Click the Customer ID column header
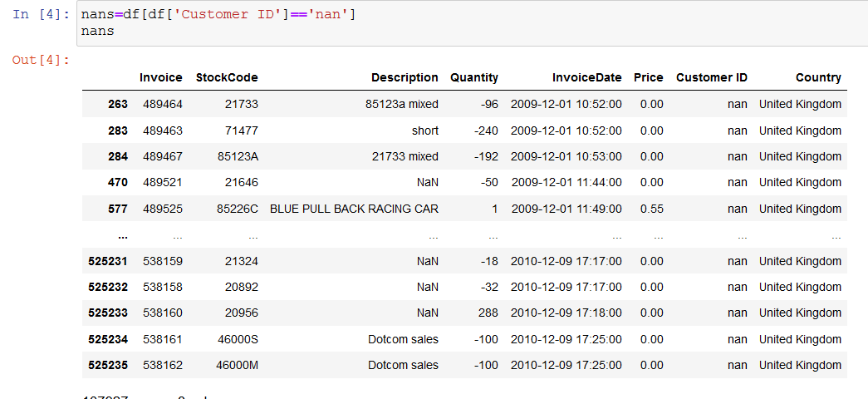 point(711,77)
